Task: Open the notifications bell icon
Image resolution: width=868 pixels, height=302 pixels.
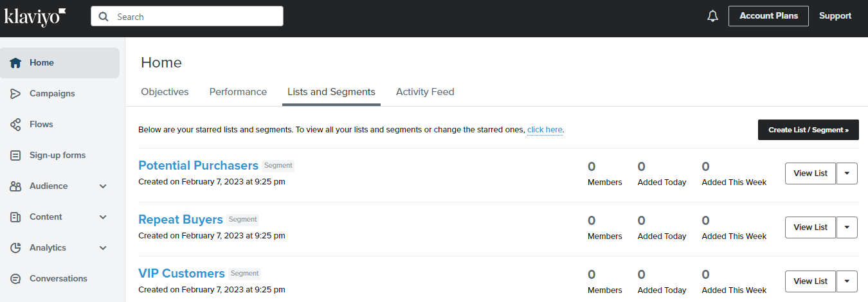Action: pos(712,16)
